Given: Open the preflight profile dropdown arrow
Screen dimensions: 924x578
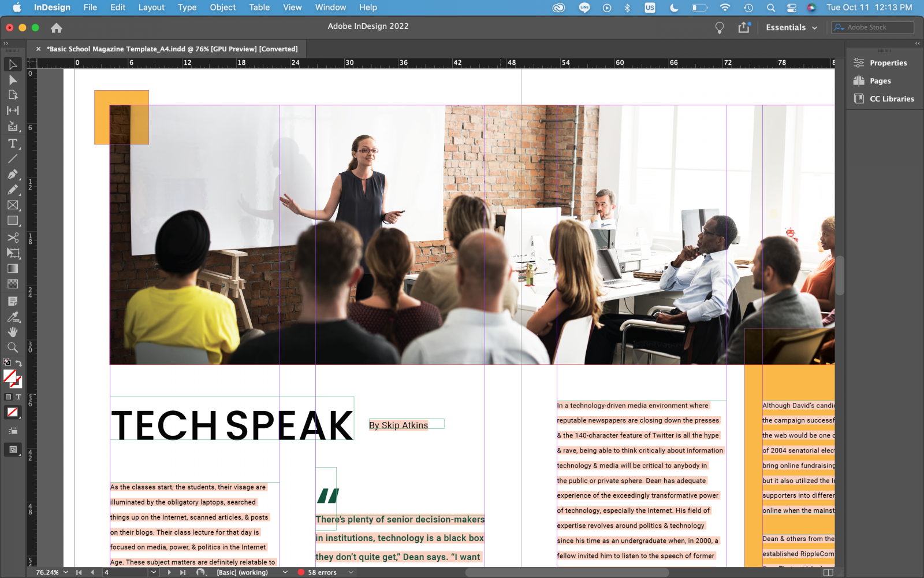Looking at the screenshot, I should (x=285, y=572).
